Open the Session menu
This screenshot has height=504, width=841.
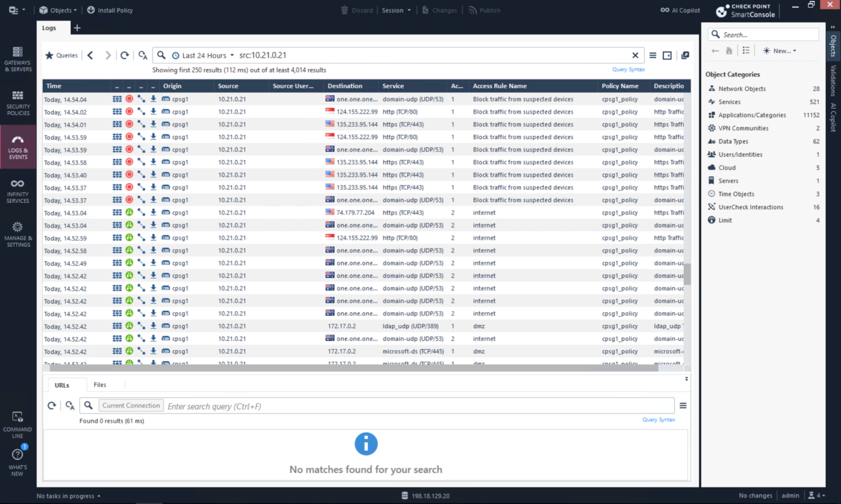coord(396,11)
